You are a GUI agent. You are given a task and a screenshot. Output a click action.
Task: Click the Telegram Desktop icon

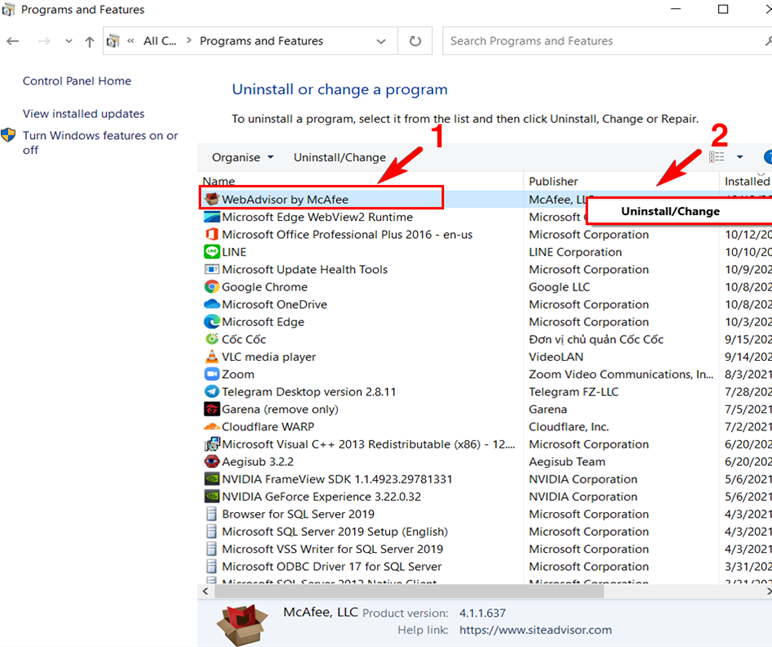coord(212,391)
